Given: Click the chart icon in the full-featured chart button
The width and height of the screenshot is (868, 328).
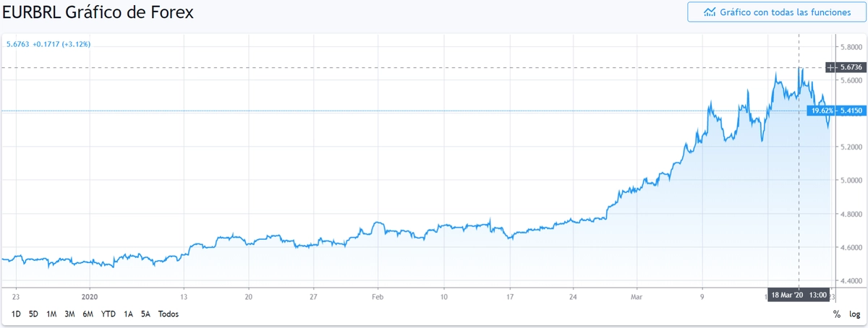Looking at the screenshot, I should tap(710, 12).
